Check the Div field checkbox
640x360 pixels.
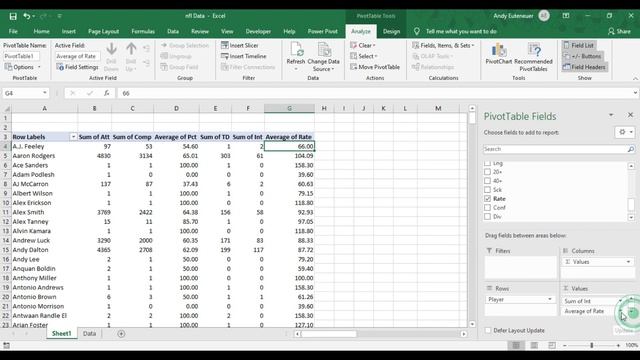(487, 217)
